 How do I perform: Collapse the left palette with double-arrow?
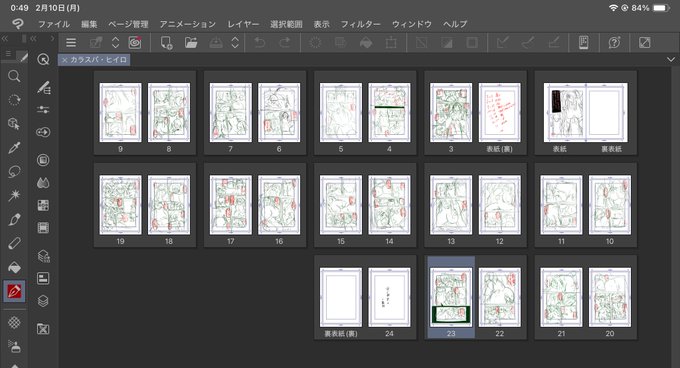point(5,39)
